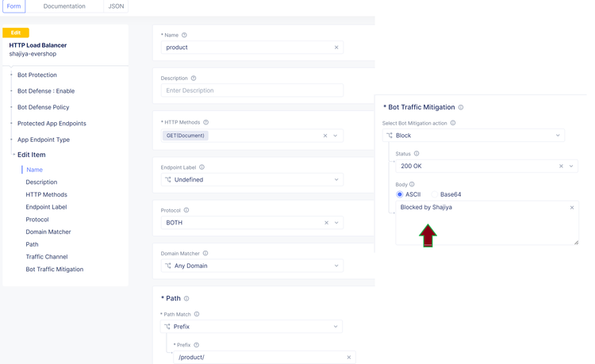Screen dimensions: 595x364
Task: Click the GET(Document) method chip
Action: (185, 136)
